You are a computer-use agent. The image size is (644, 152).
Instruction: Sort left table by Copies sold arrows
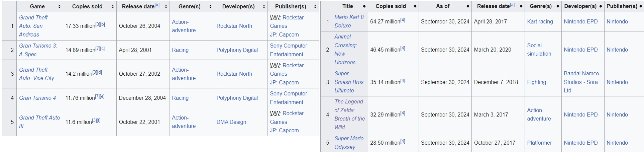pos(113,7)
